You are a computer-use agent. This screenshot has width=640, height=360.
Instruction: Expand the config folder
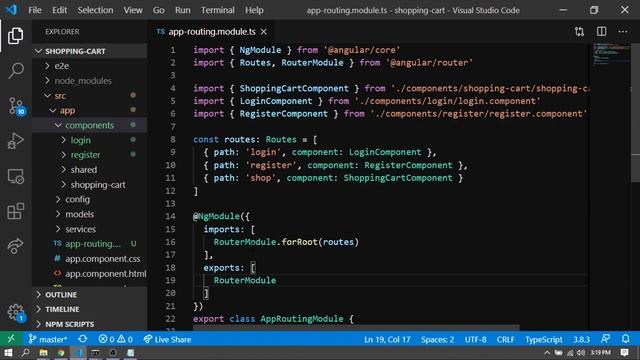pyautogui.click(x=90, y=199)
